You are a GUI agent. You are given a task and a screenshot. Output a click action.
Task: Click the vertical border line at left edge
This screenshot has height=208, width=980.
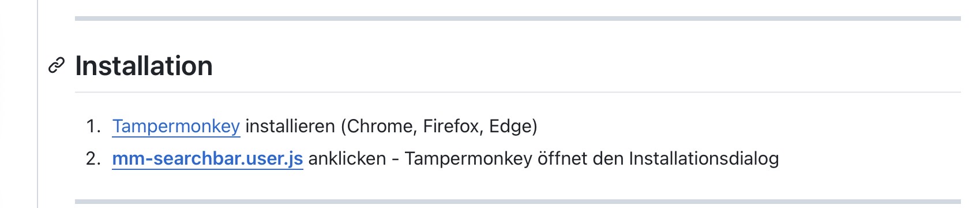point(37,104)
